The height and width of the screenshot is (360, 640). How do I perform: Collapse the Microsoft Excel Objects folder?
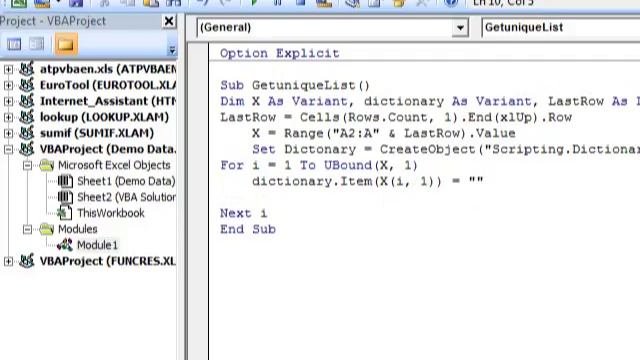(27, 165)
